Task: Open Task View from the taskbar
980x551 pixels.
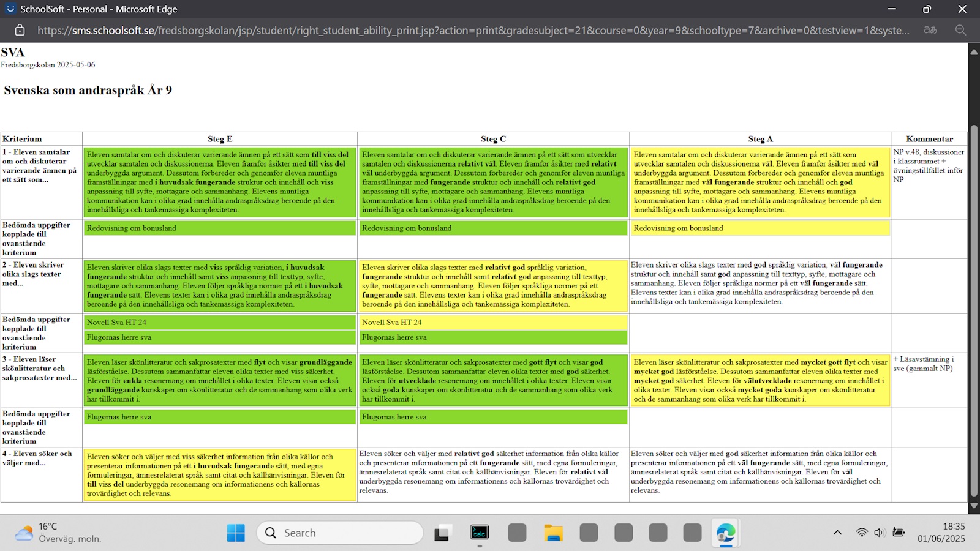Action: tap(442, 533)
